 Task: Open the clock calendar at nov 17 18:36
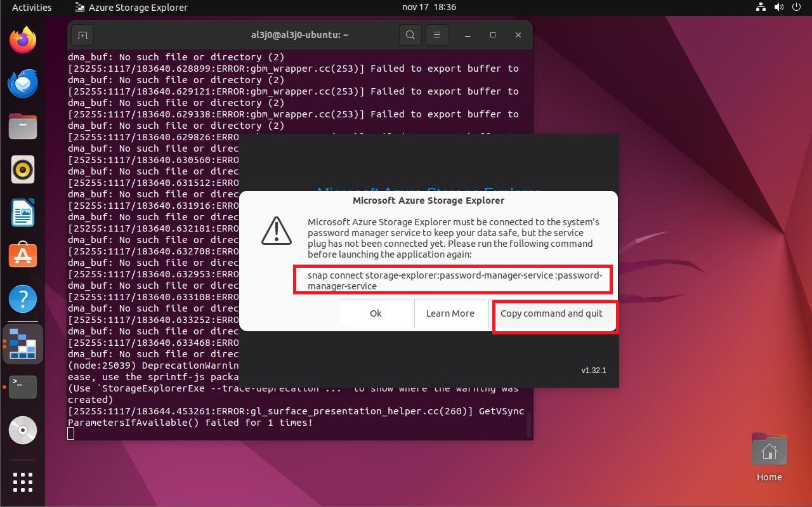pyautogui.click(x=429, y=8)
